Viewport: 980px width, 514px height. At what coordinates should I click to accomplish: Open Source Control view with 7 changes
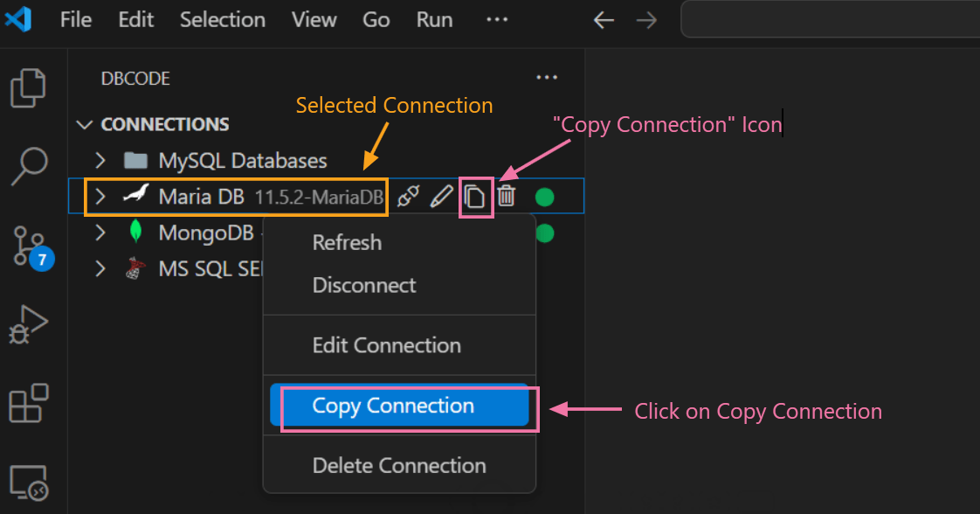31,247
